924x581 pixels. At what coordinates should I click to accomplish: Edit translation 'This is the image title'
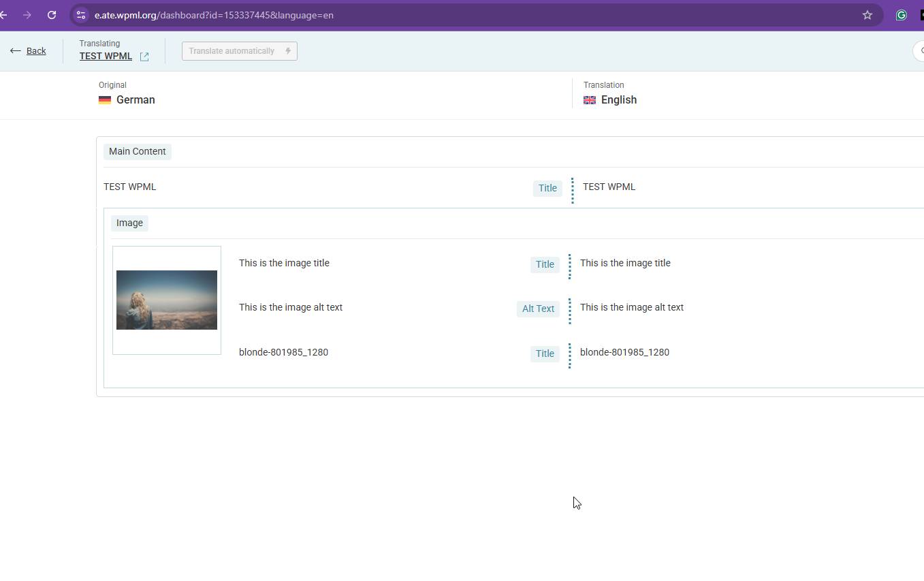625,263
